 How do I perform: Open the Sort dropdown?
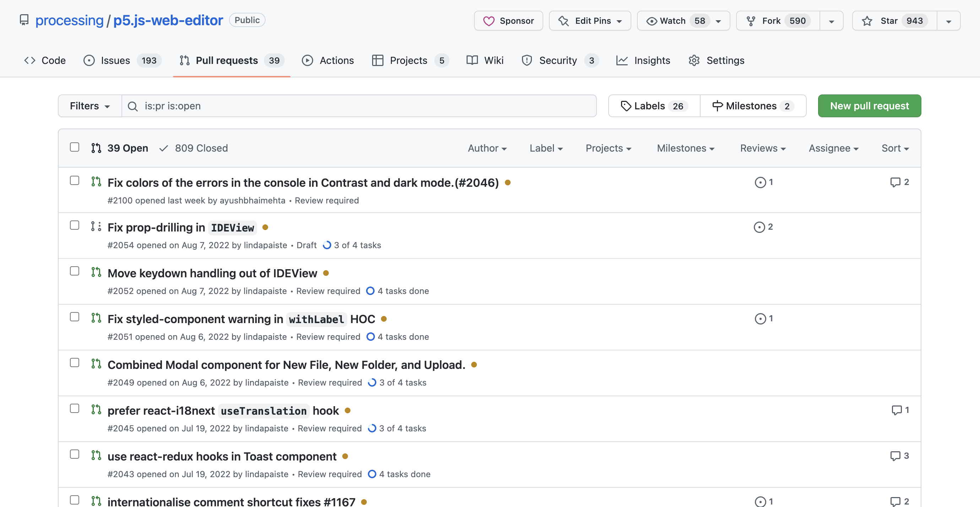pos(895,148)
